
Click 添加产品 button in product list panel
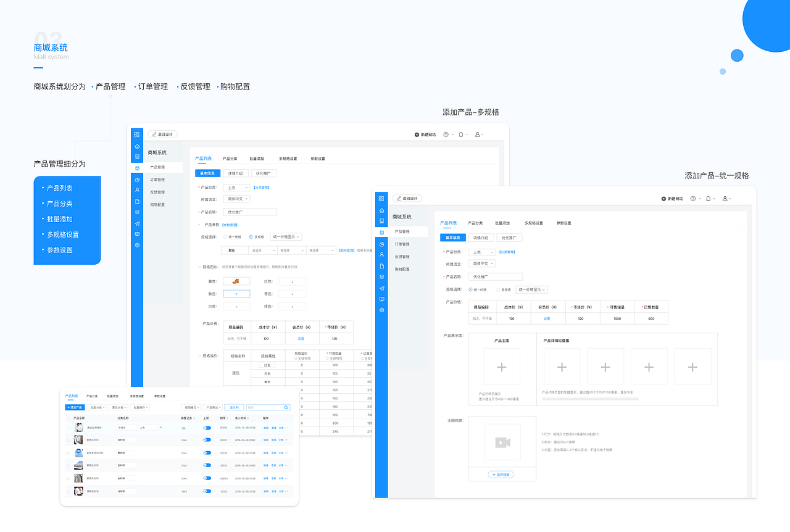pos(75,407)
